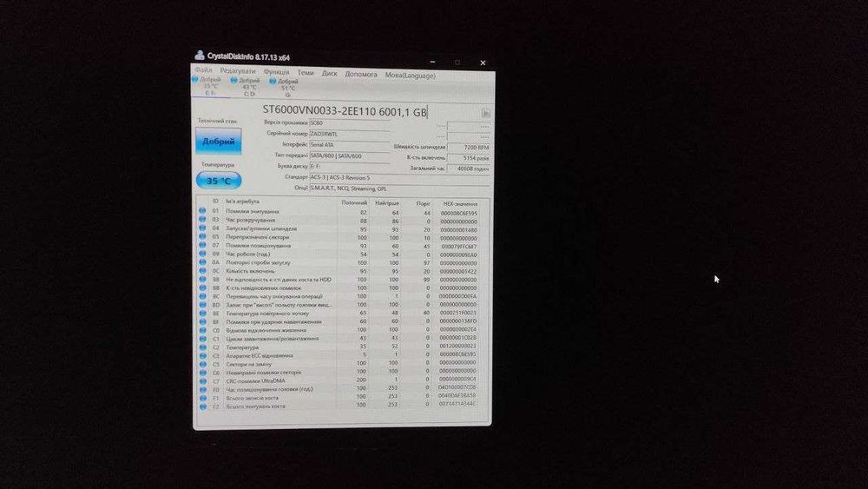
Task: Click status icon of attribute 0C
Action: point(202,271)
